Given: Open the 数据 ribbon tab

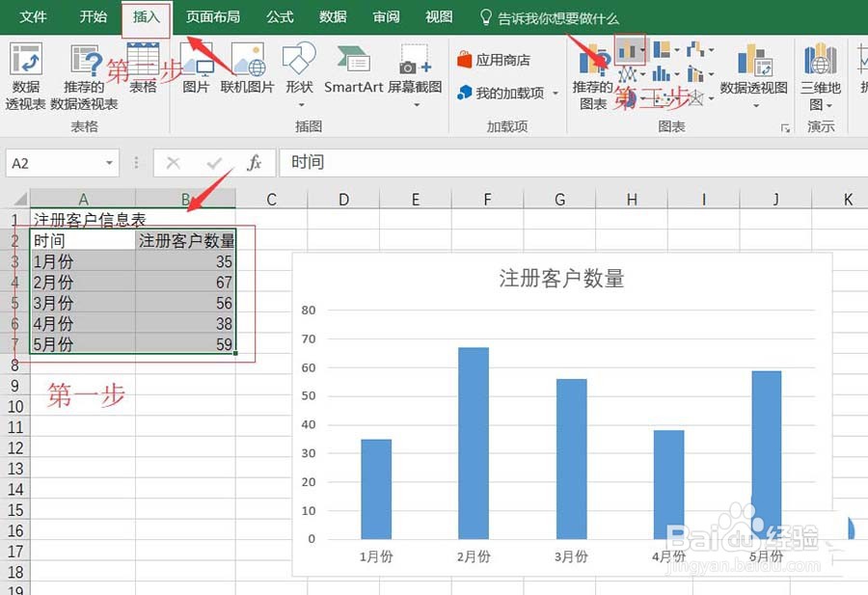Looking at the screenshot, I should tap(332, 16).
